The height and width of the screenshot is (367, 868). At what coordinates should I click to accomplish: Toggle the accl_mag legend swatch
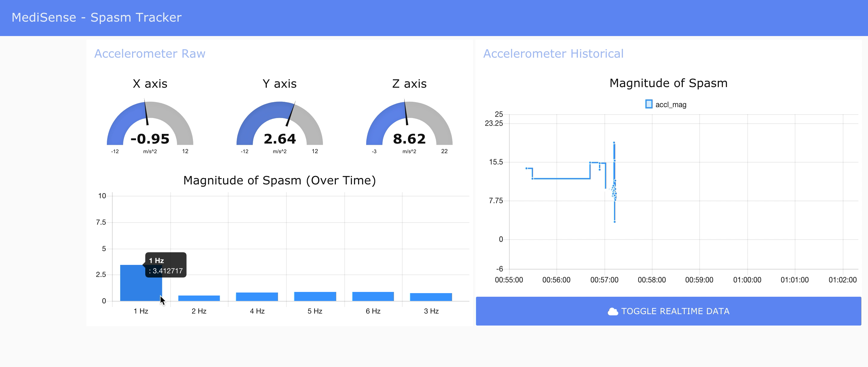(x=649, y=104)
